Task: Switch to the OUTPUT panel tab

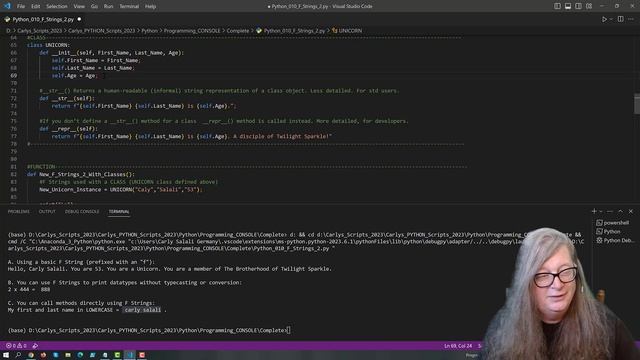Action: tap(47, 211)
